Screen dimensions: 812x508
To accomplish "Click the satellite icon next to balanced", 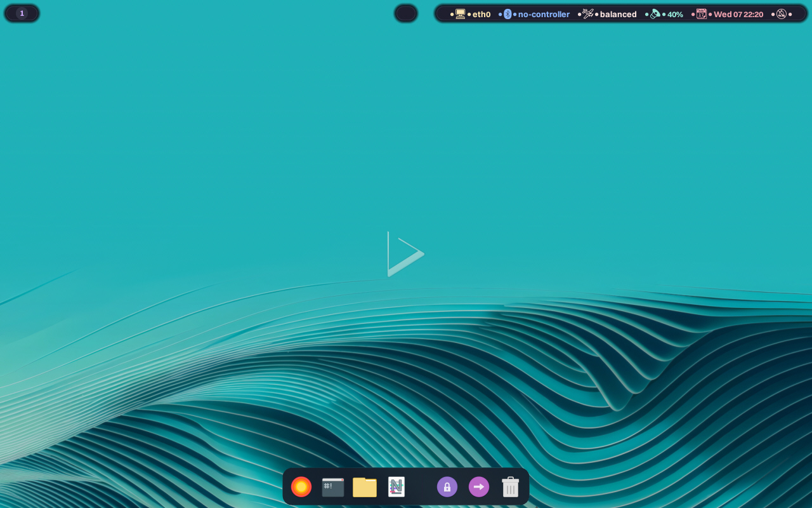I will tap(587, 13).
